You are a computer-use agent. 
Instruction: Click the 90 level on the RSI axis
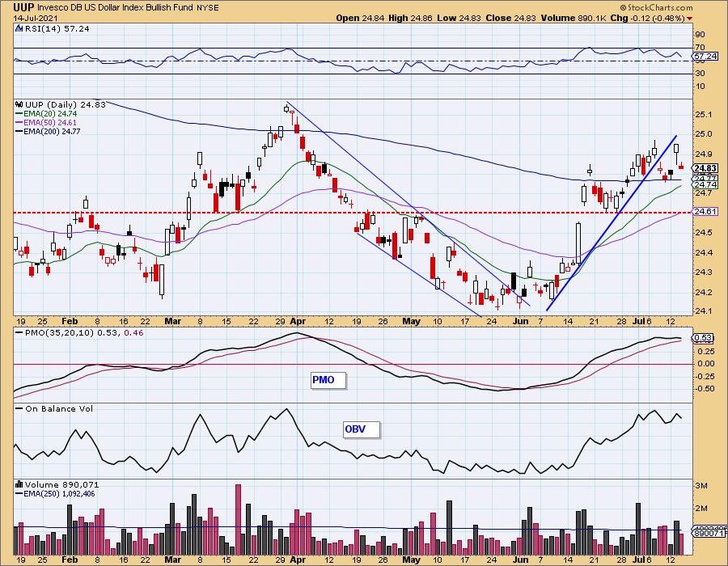700,34
